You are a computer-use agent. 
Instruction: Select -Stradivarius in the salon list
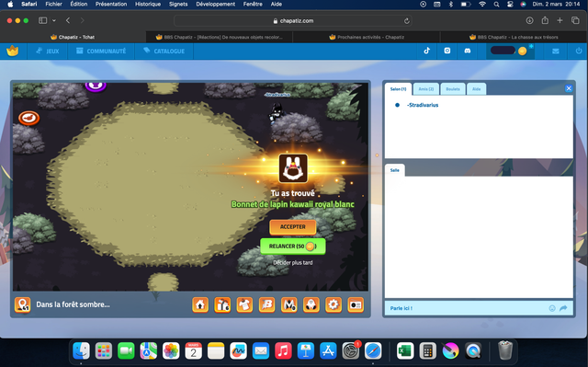[x=423, y=105]
